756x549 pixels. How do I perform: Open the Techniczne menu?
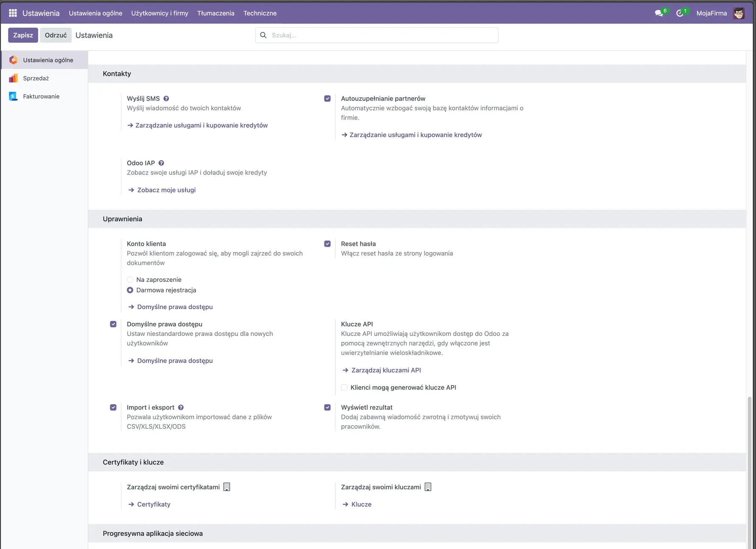coord(260,13)
